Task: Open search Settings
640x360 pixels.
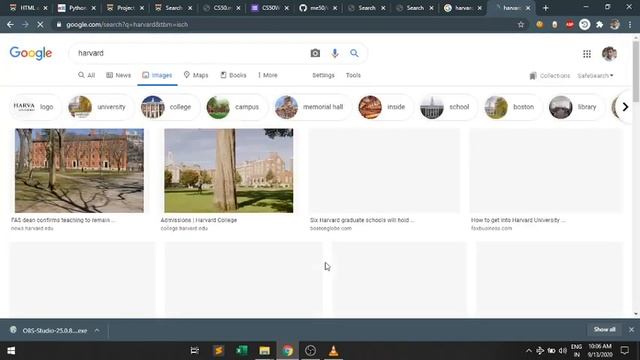Action: click(323, 75)
